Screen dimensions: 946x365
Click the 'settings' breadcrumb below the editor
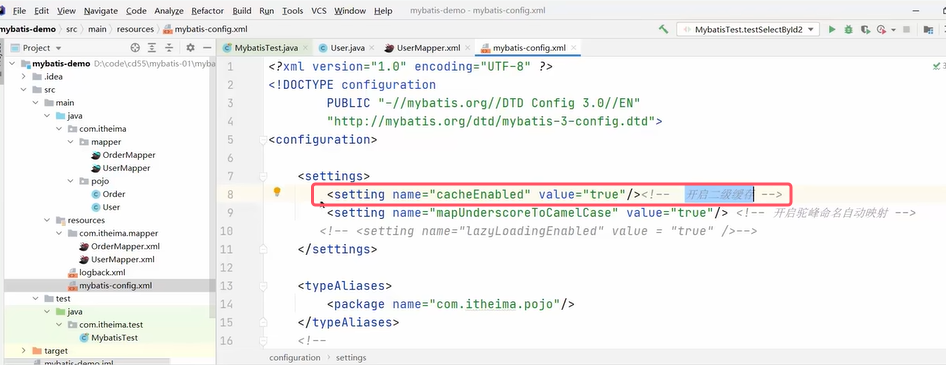point(351,358)
